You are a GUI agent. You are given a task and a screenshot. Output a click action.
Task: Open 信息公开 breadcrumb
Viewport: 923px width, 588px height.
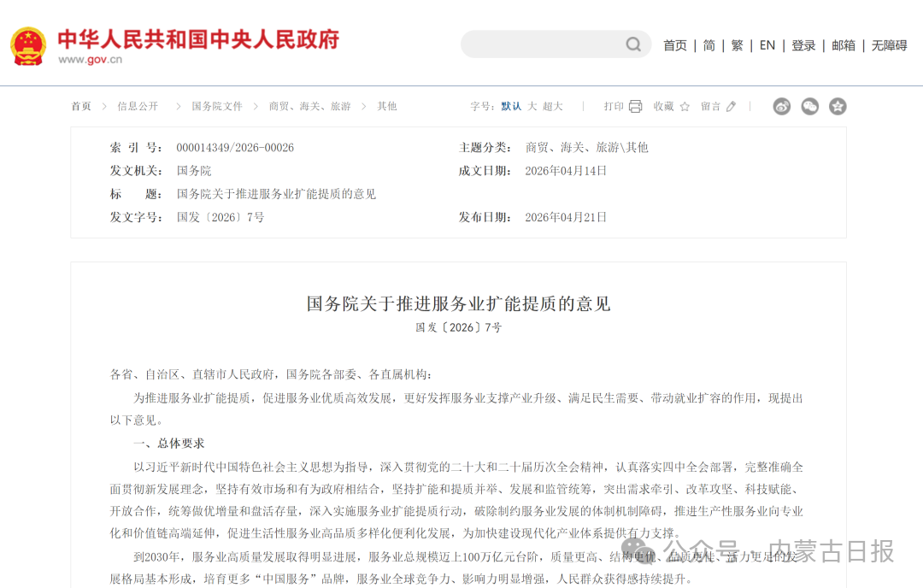(x=138, y=107)
